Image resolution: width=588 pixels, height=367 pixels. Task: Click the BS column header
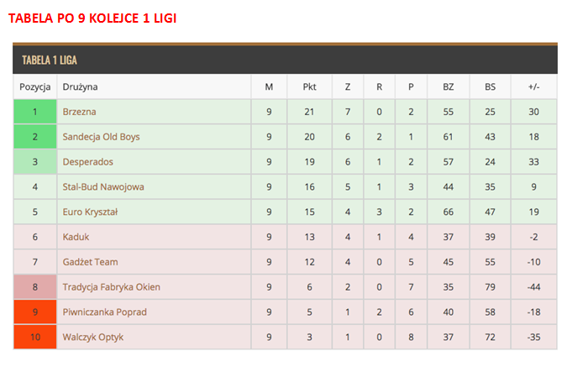[x=490, y=87]
